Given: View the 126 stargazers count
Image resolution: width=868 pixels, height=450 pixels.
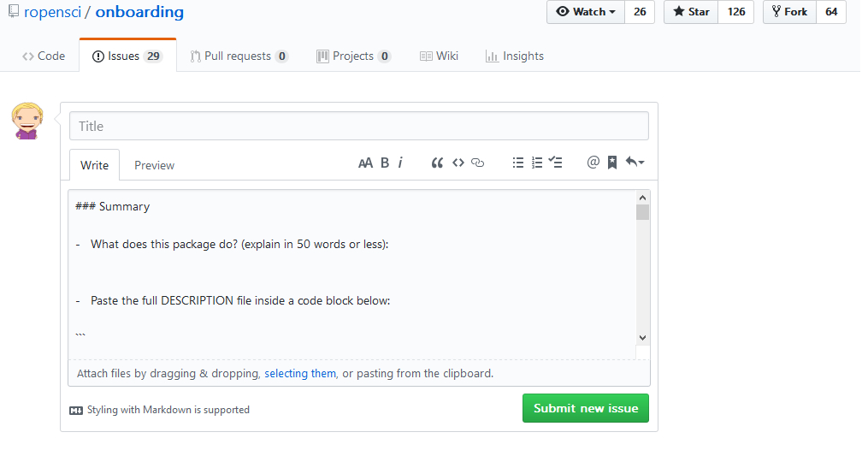Looking at the screenshot, I should click(736, 12).
